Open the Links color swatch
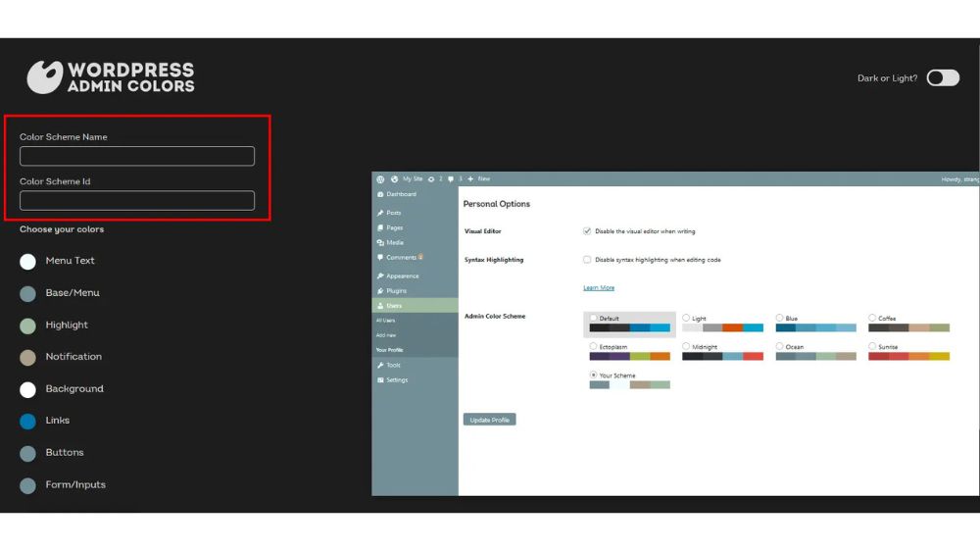Screen dimensions: 980x551 (x=27, y=421)
